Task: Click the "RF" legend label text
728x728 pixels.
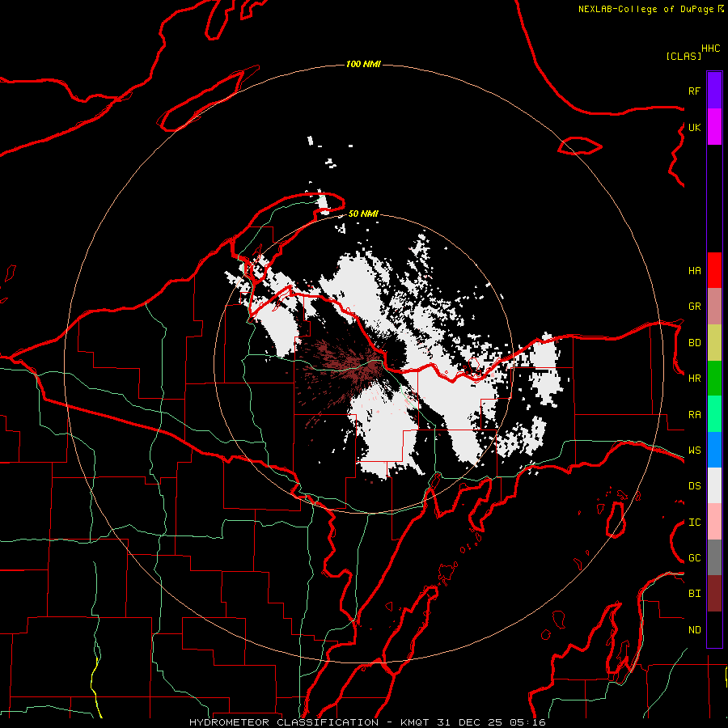Action: tap(694, 91)
